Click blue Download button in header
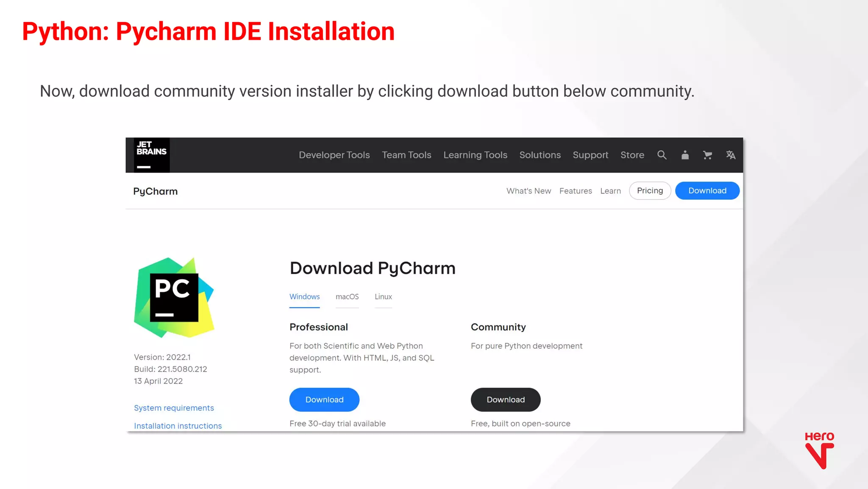This screenshot has height=489, width=868. pyautogui.click(x=707, y=191)
